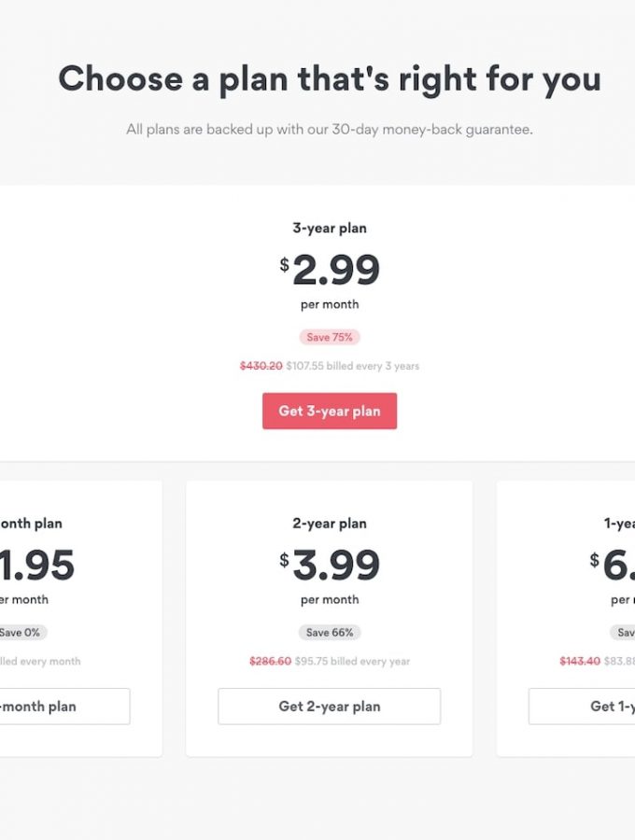
Task: Click the 2-year plan title
Action: [330, 524]
